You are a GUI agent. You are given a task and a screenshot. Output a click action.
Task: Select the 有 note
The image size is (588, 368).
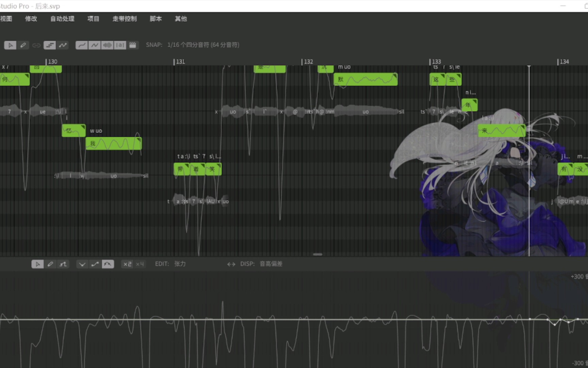pos(566,169)
